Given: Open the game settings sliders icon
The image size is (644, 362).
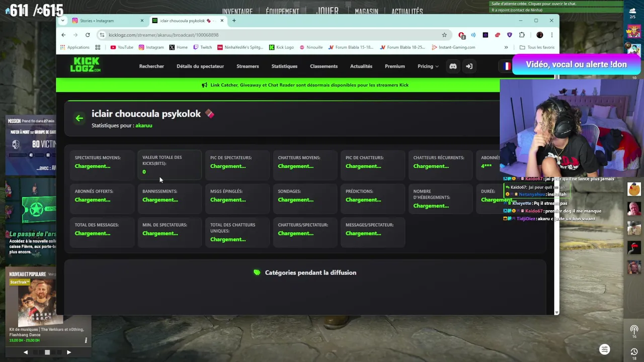Looking at the screenshot, I should 605,349.
